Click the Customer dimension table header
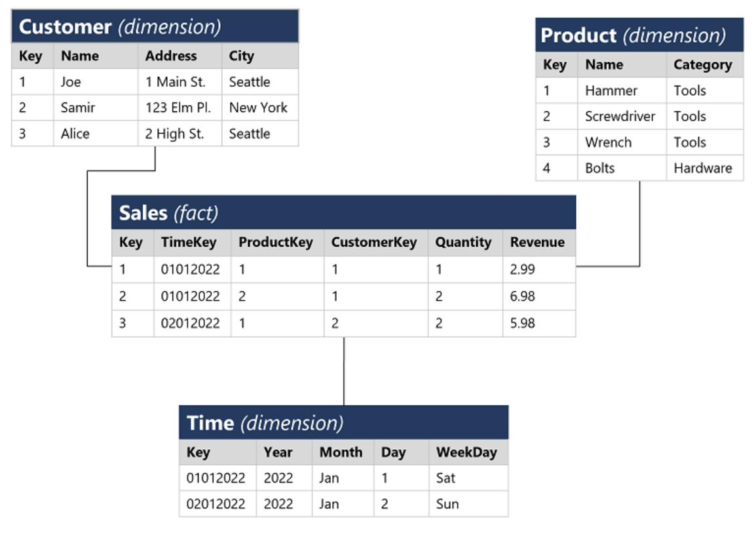 tap(155, 26)
